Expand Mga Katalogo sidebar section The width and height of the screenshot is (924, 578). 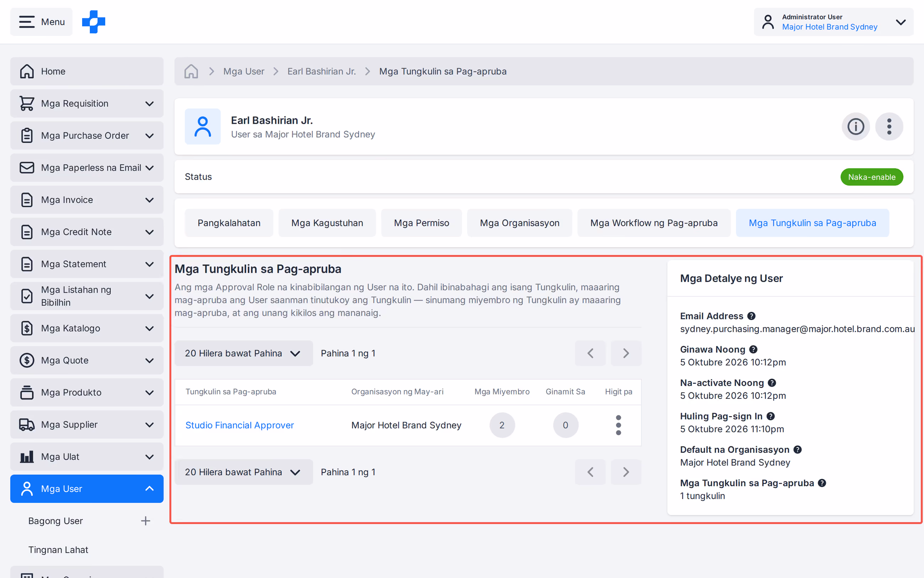tap(87, 328)
